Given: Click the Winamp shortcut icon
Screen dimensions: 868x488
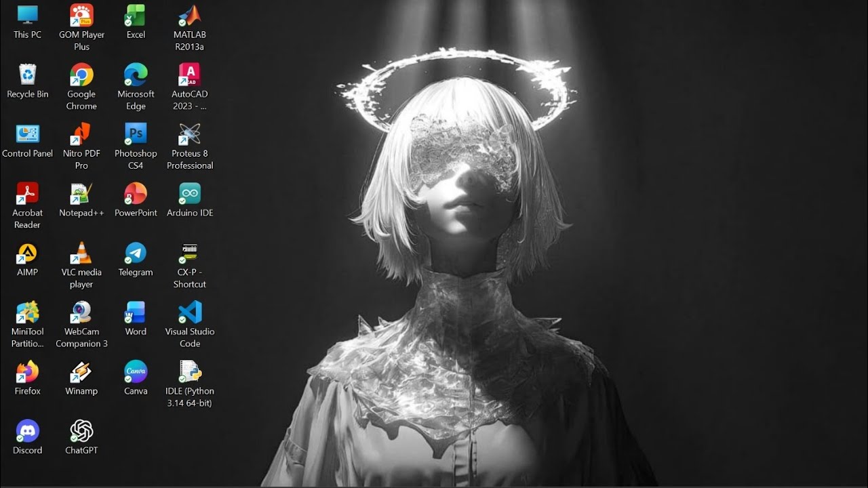Looking at the screenshot, I should pyautogui.click(x=81, y=371).
